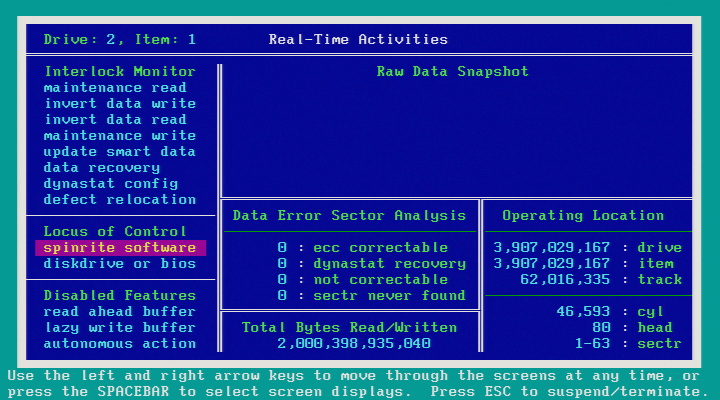Click the 'dynastat recovery' count row
This screenshot has width=720, height=400.
372,264
